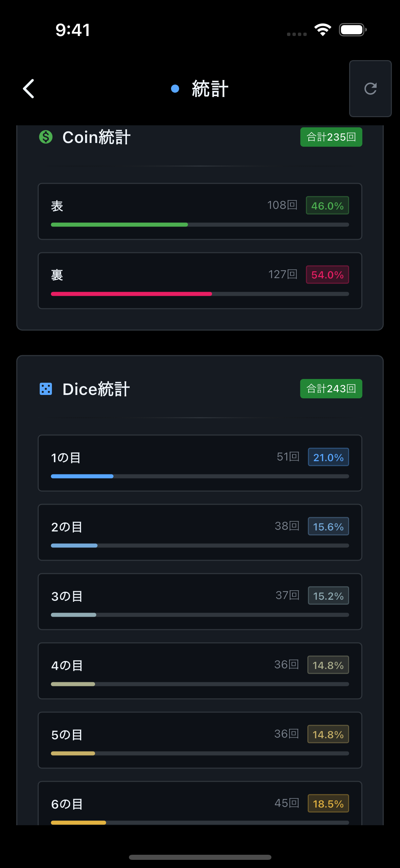Select the green dollar icon beside Coin統計

click(46, 137)
